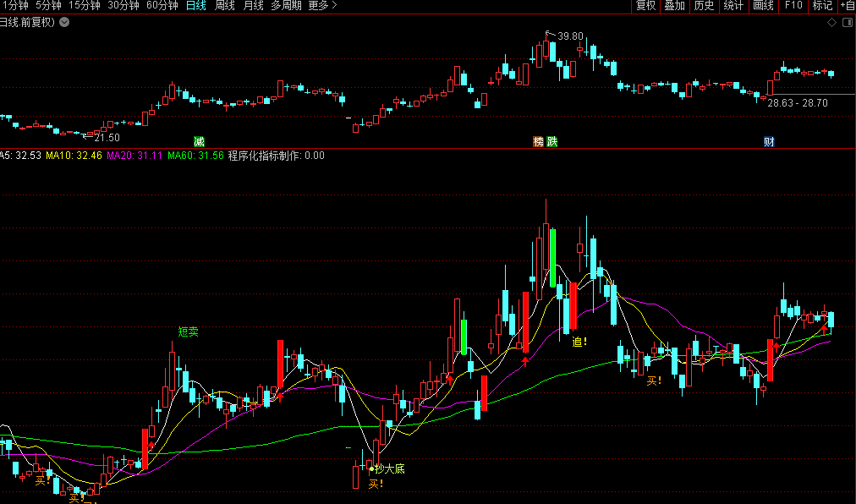Screen dimensions: 856x504
Task: Switch to the 5分钟 period tab
Action: click(48, 6)
